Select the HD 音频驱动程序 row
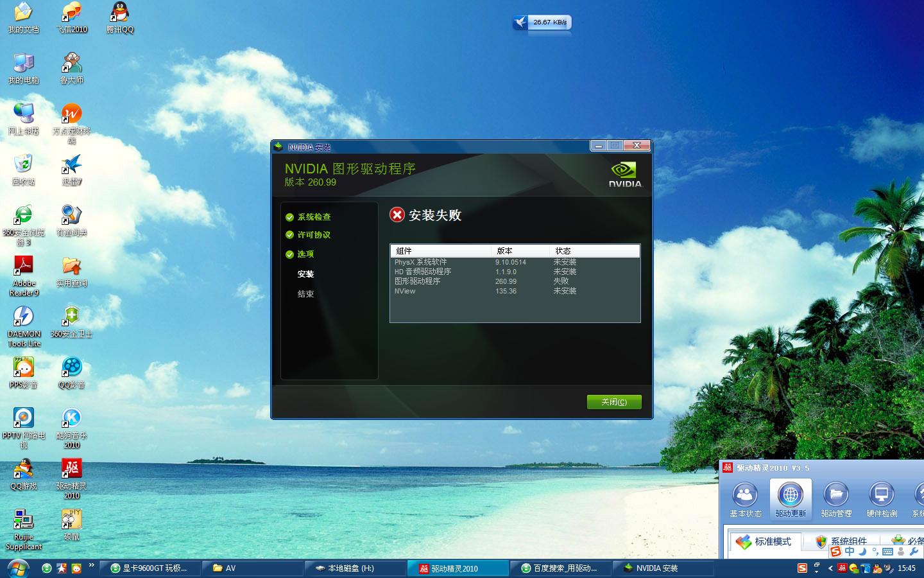The image size is (924, 578). coord(515,272)
